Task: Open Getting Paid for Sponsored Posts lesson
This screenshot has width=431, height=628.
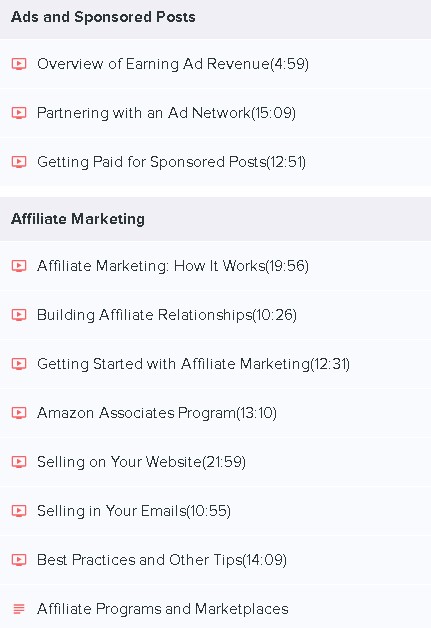Action: pos(216,162)
